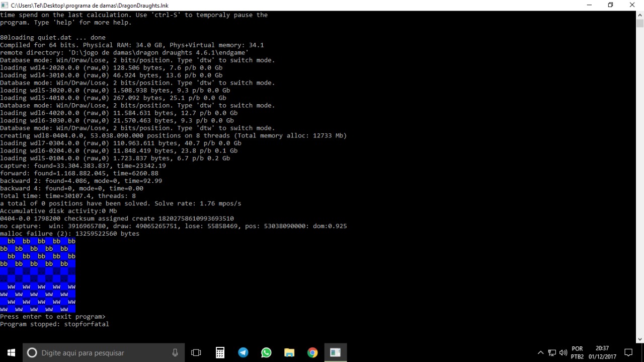Maximize the DragonDraughts console window

(610, 5)
